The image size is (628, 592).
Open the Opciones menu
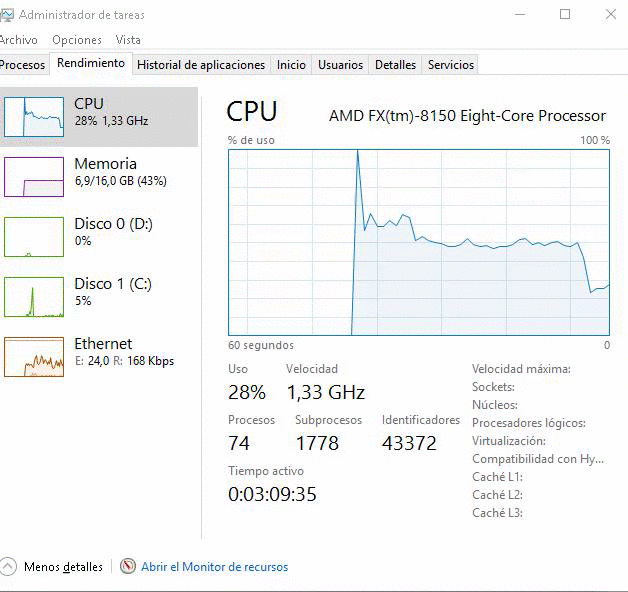tap(77, 40)
